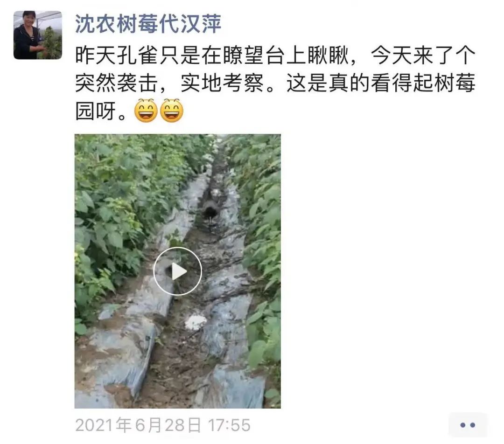Viewport: 504px width, 444px height.
Task: Click the time 17:55 below the video
Action: 229,425
